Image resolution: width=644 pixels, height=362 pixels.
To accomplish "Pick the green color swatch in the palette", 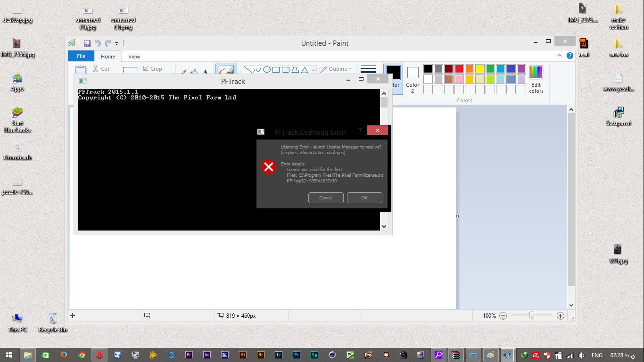I will coord(490,69).
